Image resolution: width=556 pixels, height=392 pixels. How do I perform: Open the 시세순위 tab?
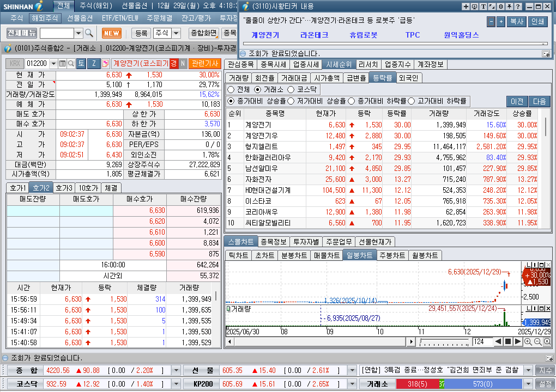tap(339, 64)
